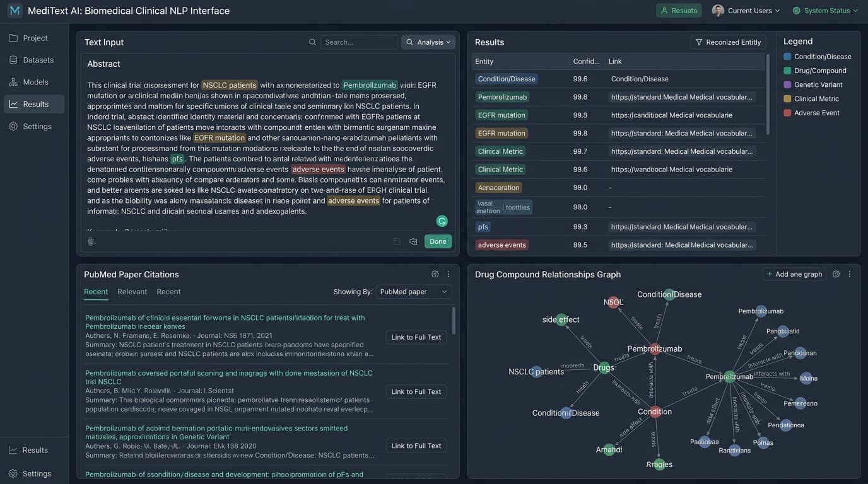Open Link to Full Text for first citation
This screenshot has height=484, width=868.
[x=416, y=337]
